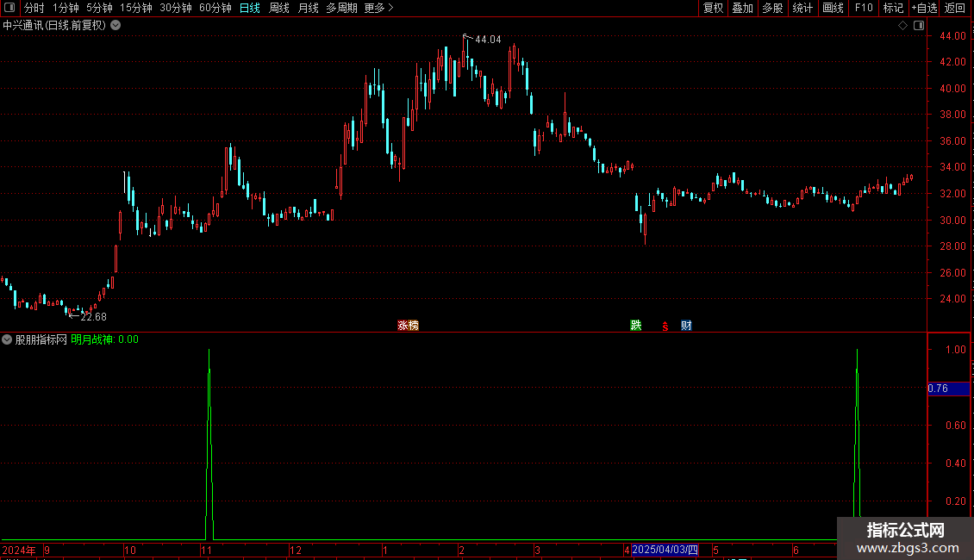Toggle the right side panel icon
This screenshot has width=974, height=560.
point(919,26)
